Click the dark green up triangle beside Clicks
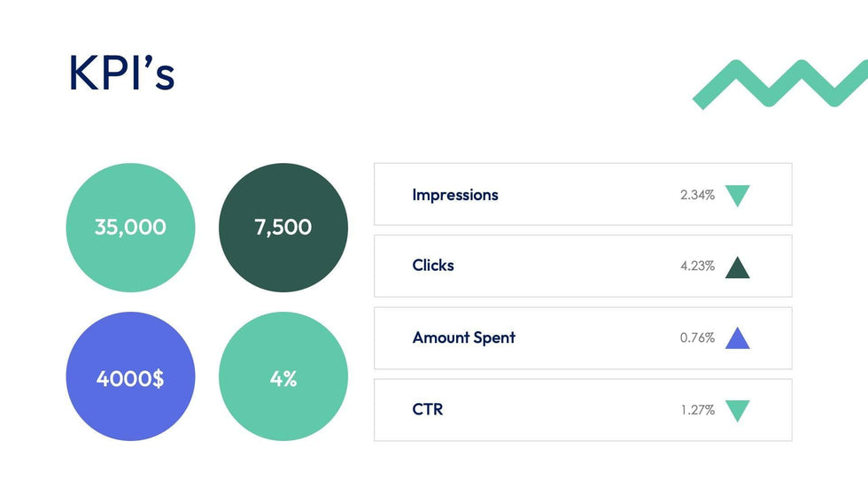The width and height of the screenshot is (868, 488). click(x=737, y=267)
